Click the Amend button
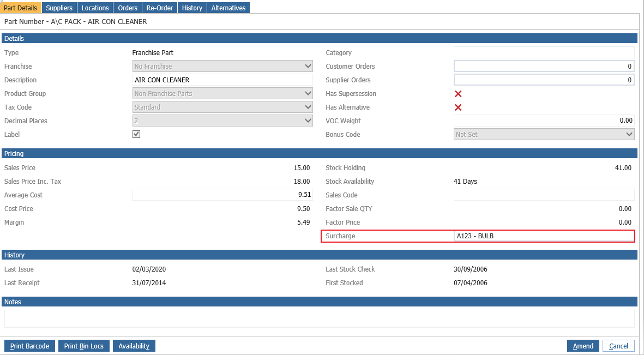This screenshot has width=644, height=355. [583, 346]
